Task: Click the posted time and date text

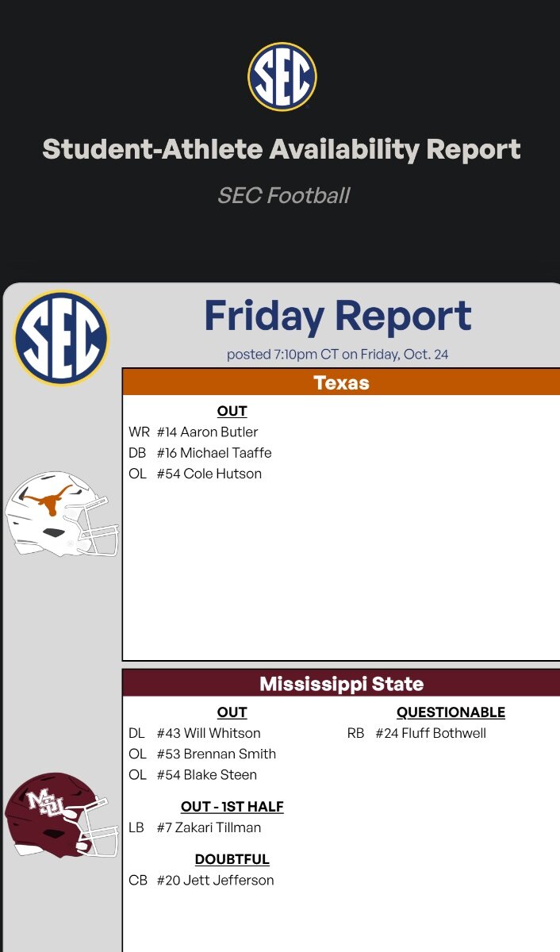Action: pyautogui.click(x=338, y=355)
